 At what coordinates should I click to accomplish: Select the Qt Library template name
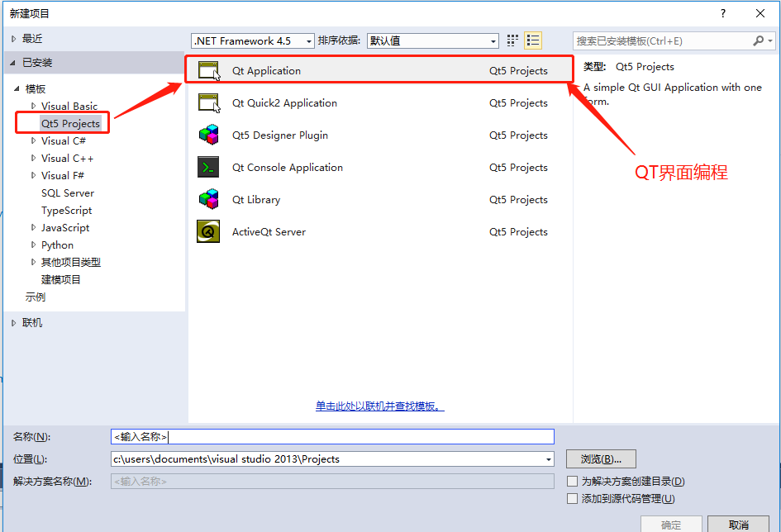point(256,200)
